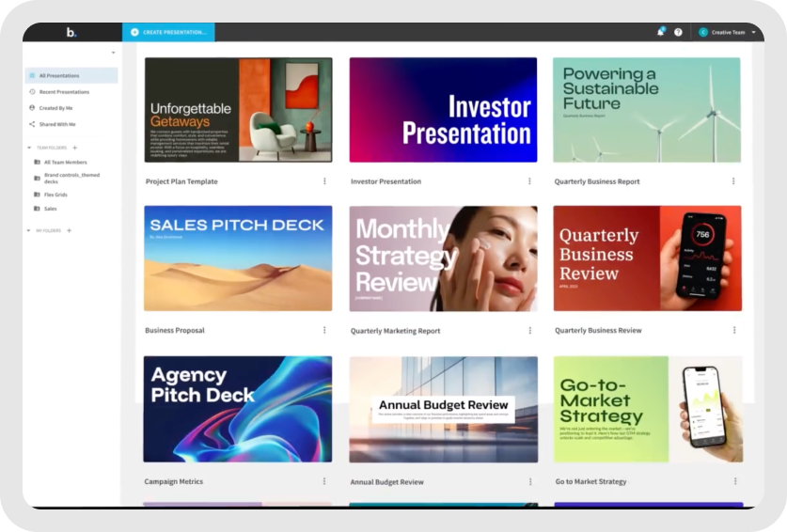Click plus icon beside Team Folders
This screenshot has height=532, width=787.
(75, 148)
